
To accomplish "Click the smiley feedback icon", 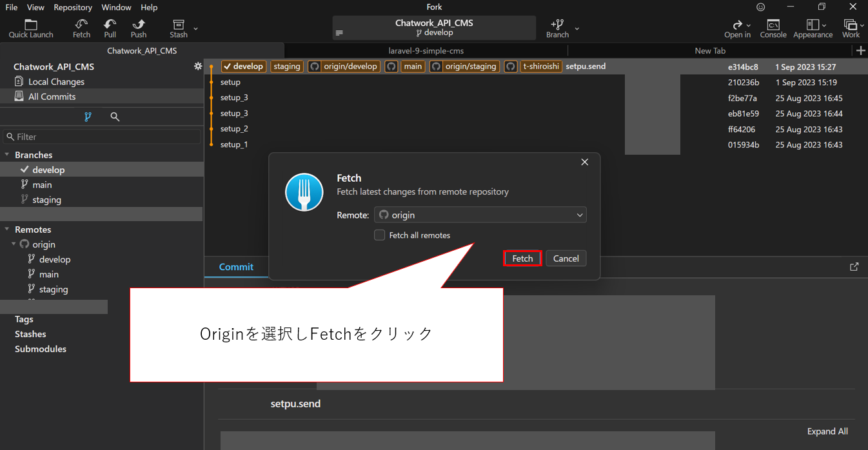I will pyautogui.click(x=761, y=7).
